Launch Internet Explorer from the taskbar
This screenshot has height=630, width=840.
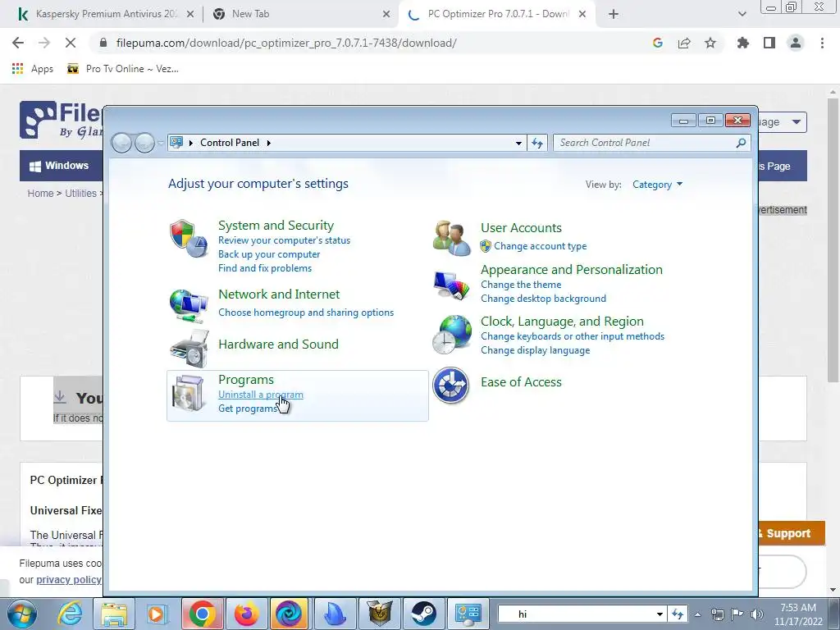(x=71, y=614)
